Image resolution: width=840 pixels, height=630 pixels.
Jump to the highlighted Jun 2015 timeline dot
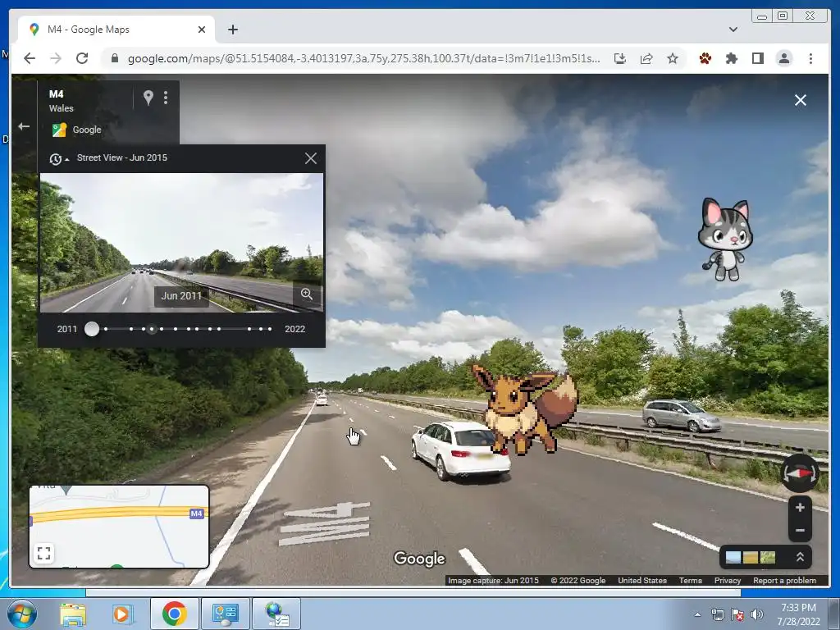click(x=152, y=329)
